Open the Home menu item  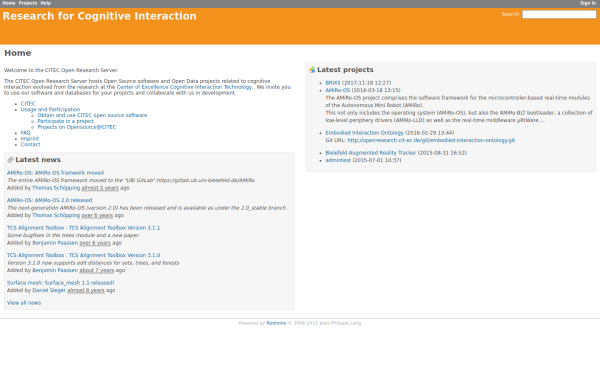(9, 3)
